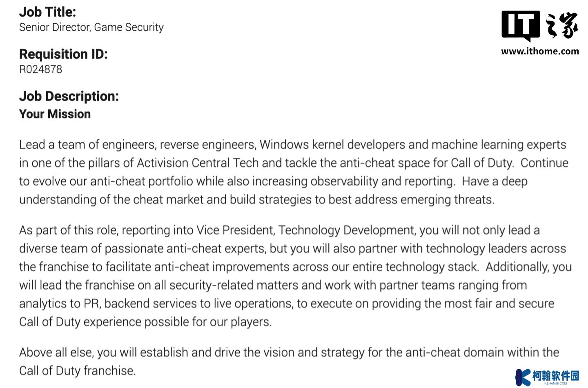This screenshot has width=588, height=388.
Task: Click the 柯翰软件园 watermark text
Action: 555,375
